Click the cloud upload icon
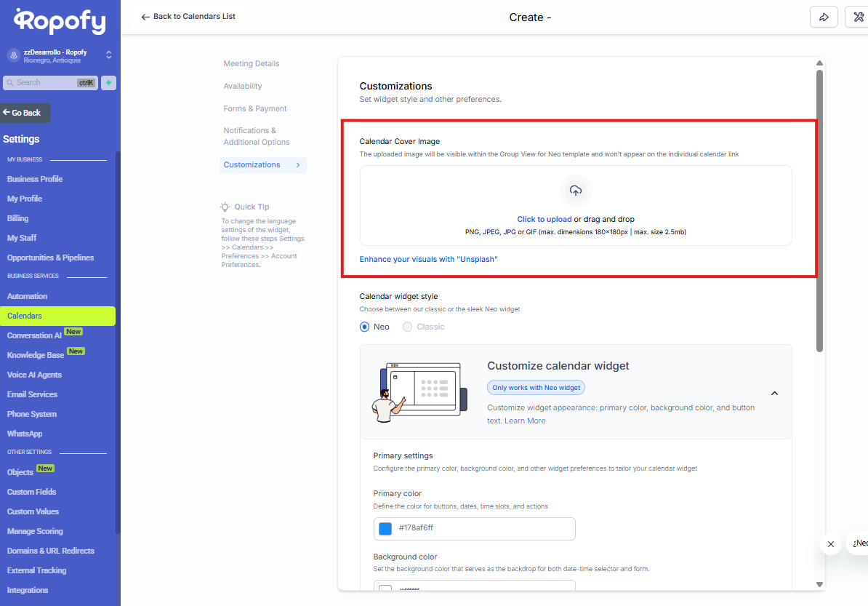 [576, 191]
